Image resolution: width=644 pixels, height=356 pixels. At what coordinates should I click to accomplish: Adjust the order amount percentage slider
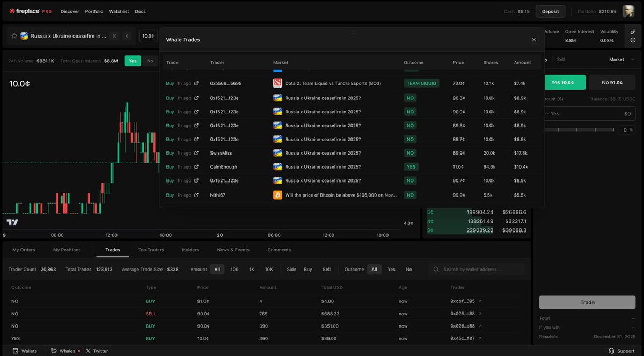579,129
